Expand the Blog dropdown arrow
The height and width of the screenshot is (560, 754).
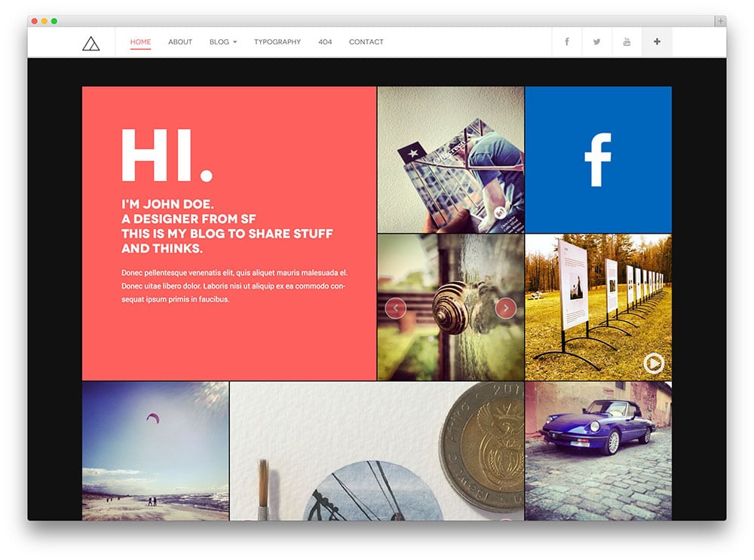(235, 42)
